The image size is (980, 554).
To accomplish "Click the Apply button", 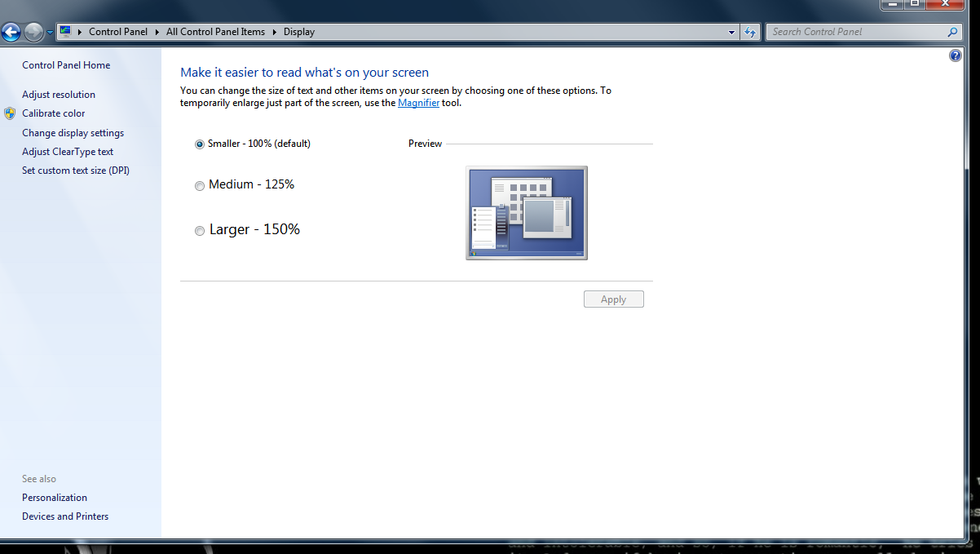I will tap(614, 299).
